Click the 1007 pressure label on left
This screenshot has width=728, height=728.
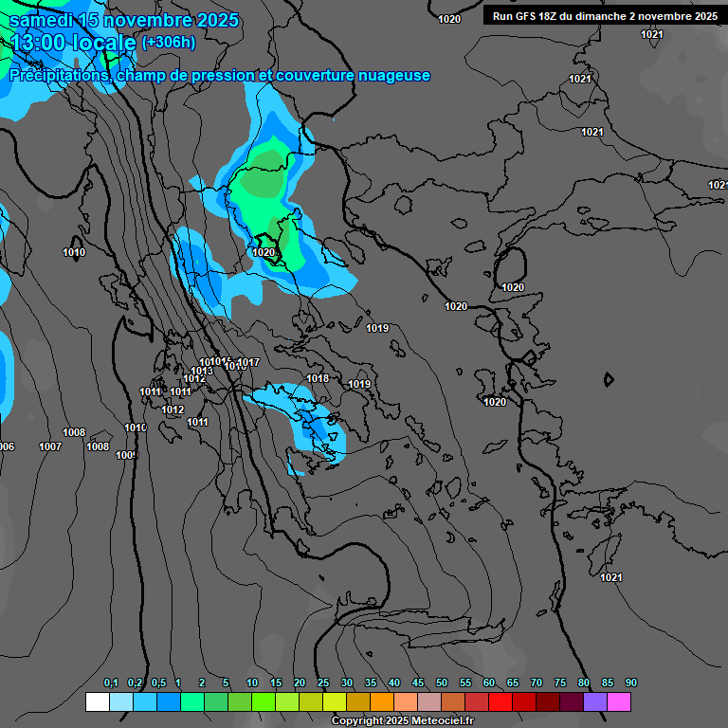tap(50, 446)
